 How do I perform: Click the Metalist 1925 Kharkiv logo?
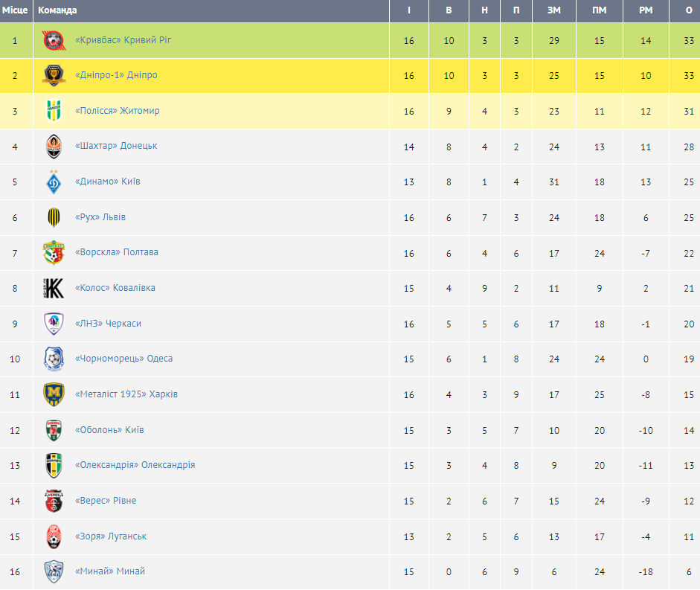pos(54,394)
